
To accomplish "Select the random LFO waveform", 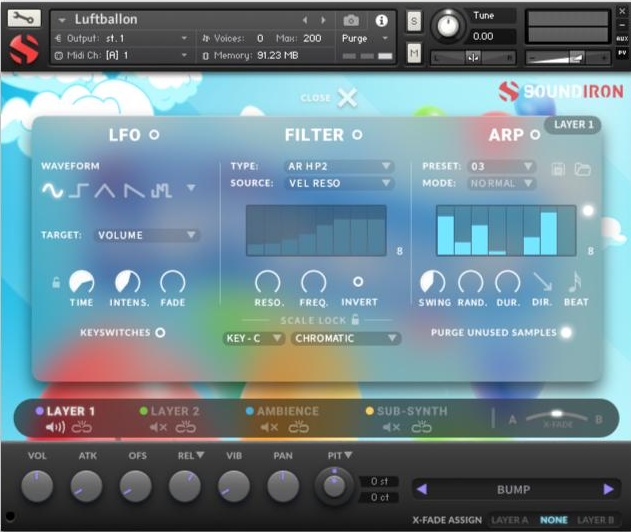I will point(161,191).
